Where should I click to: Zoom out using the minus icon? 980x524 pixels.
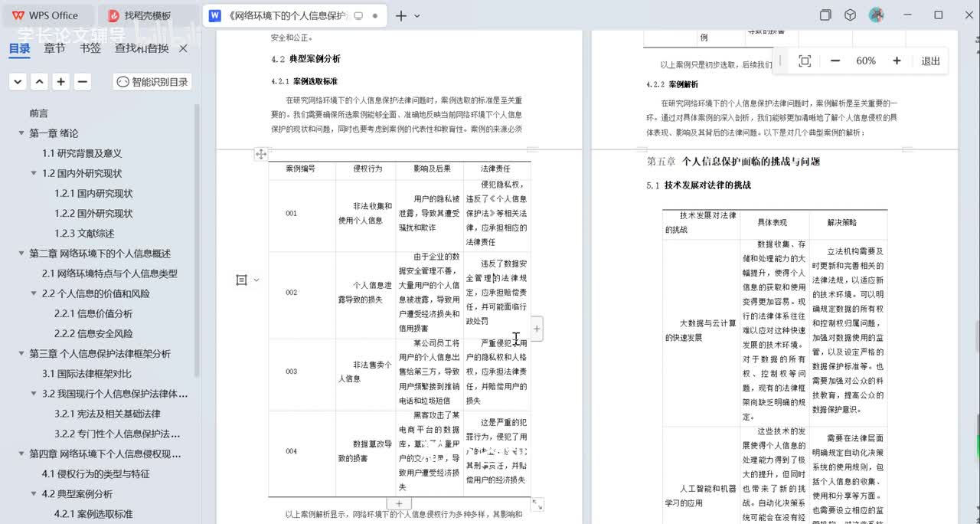click(835, 61)
